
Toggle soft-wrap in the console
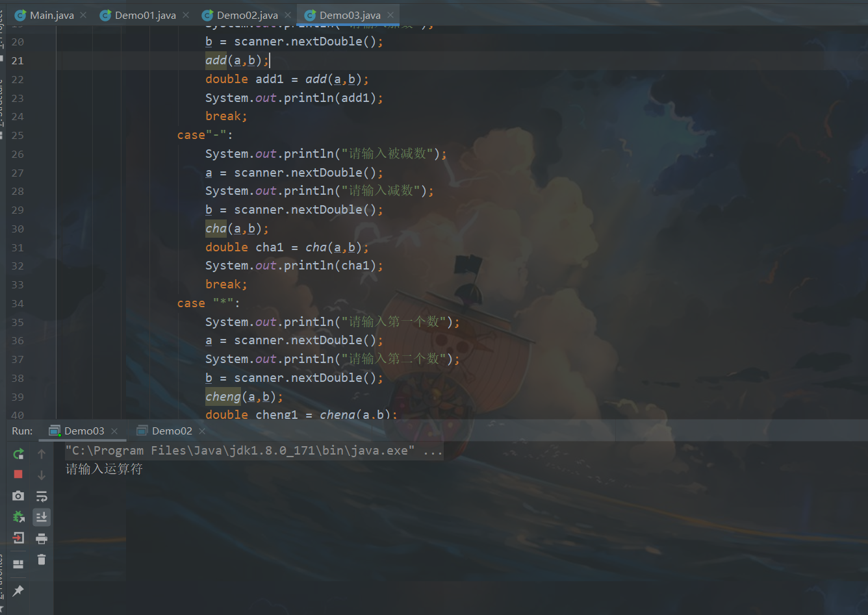[42, 496]
